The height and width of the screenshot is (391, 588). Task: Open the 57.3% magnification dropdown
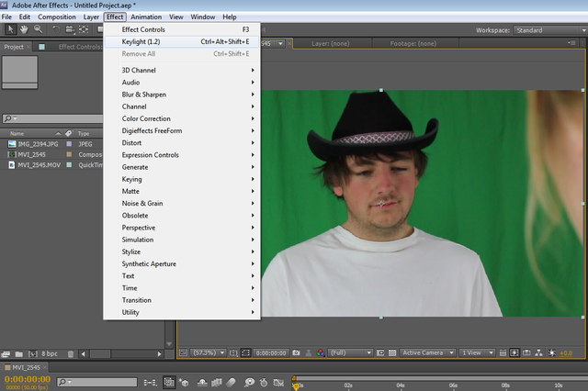pyautogui.click(x=209, y=352)
